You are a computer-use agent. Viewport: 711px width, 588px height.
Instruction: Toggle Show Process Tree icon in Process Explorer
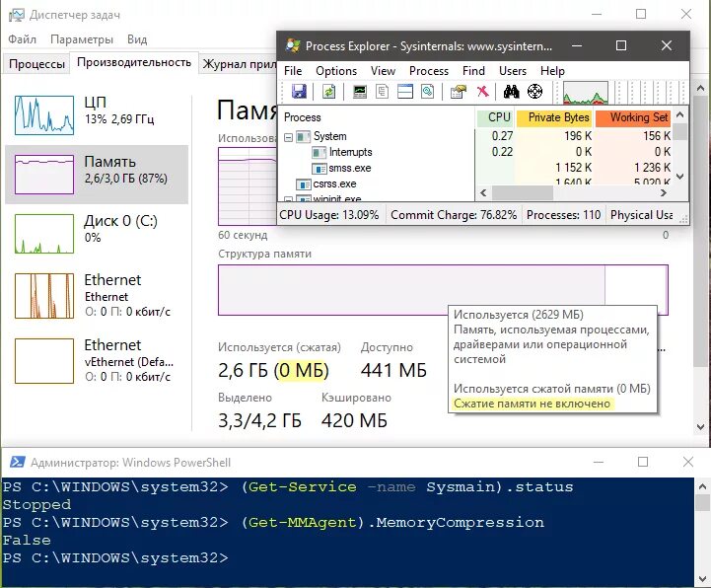coord(383,92)
